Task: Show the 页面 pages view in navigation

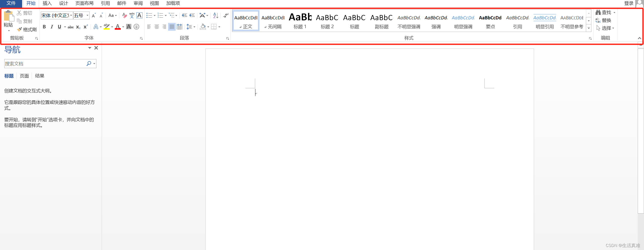Action: tap(24, 76)
